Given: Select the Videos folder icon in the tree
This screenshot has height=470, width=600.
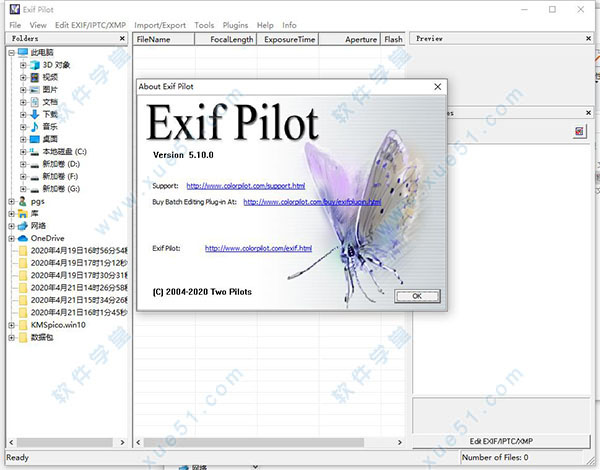Looking at the screenshot, I should (x=35, y=77).
